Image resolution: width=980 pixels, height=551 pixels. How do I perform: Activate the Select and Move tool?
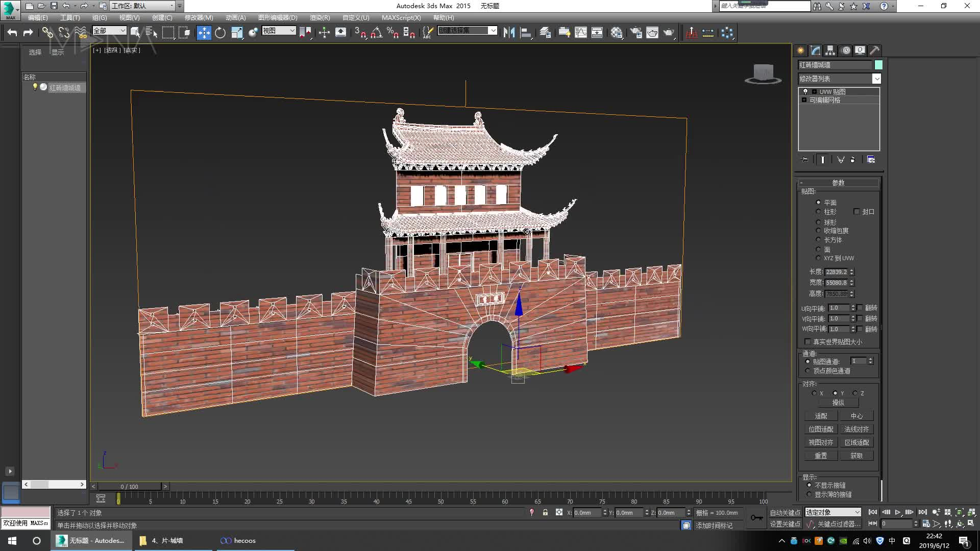point(204,33)
